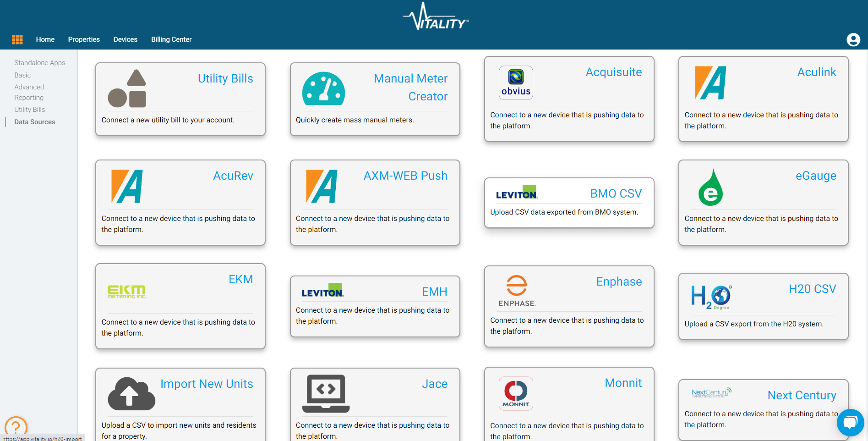
Task: Open the Manual Meter Creator title link
Action: 410,87
